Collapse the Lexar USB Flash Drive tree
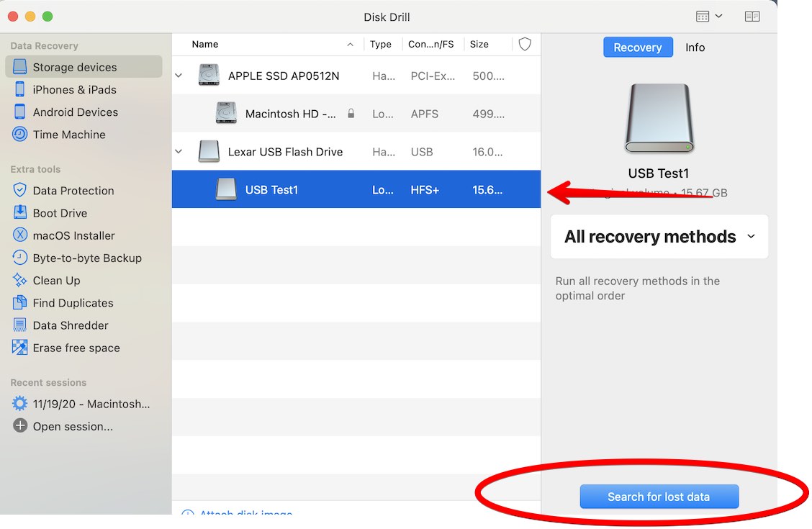 click(x=179, y=152)
